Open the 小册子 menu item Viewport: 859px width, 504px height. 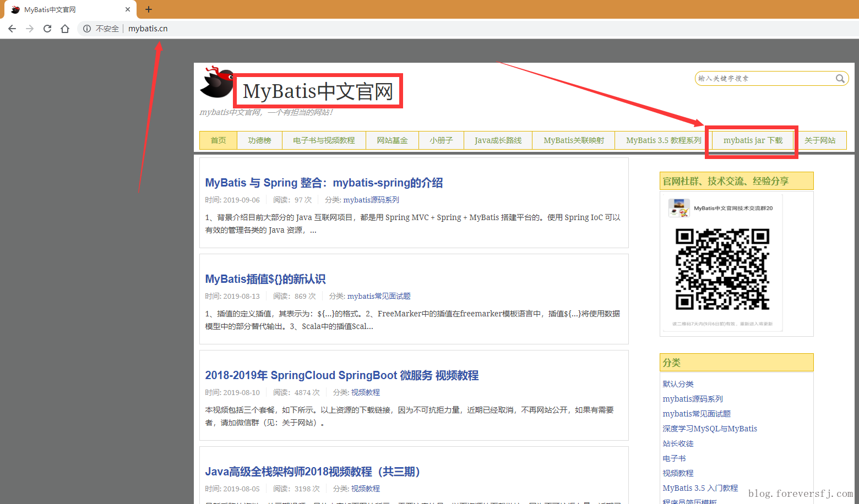point(441,140)
